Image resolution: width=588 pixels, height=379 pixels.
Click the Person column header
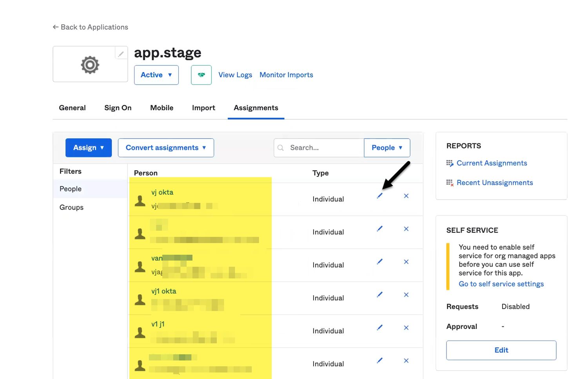tap(146, 173)
